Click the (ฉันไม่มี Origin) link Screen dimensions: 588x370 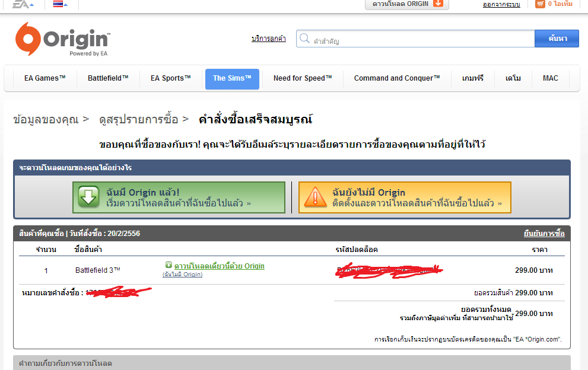(182, 275)
